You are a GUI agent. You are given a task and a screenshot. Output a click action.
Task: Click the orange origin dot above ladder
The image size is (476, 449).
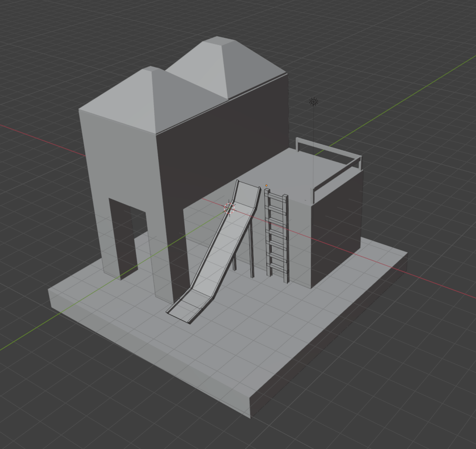click(266, 186)
